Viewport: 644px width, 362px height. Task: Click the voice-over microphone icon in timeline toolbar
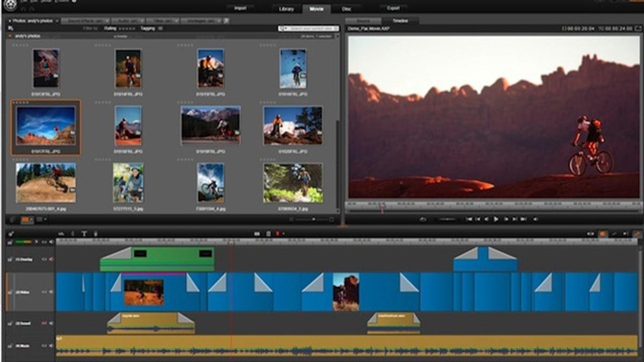tap(96, 233)
